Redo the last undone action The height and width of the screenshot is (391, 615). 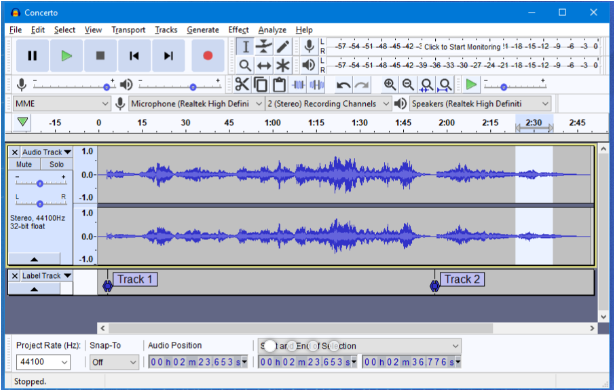[362, 84]
